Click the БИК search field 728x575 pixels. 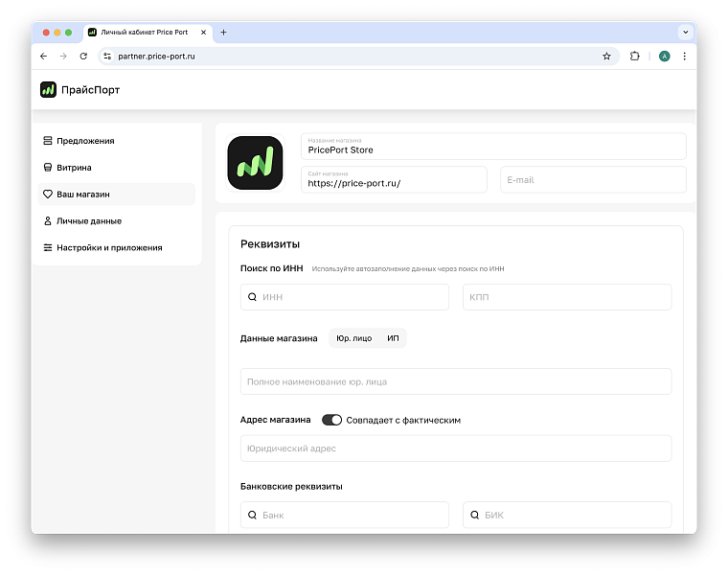(567, 516)
